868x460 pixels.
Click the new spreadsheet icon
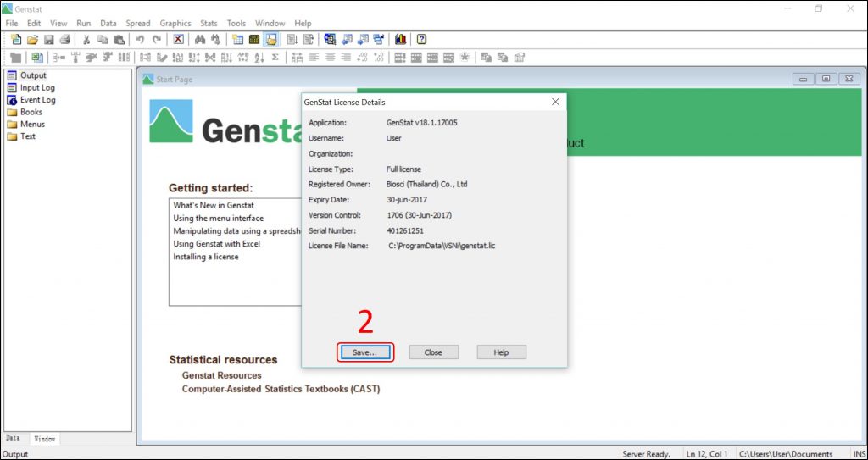coord(237,39)
